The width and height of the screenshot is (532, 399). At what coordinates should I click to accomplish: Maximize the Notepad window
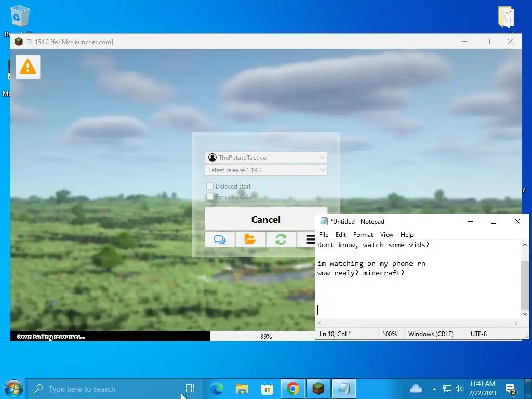click(x=494, y=221)
